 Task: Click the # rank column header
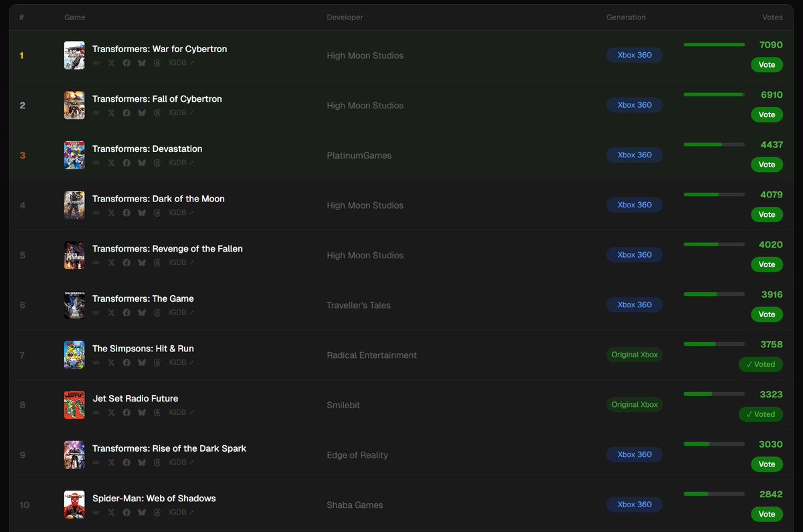click(22, 17)
